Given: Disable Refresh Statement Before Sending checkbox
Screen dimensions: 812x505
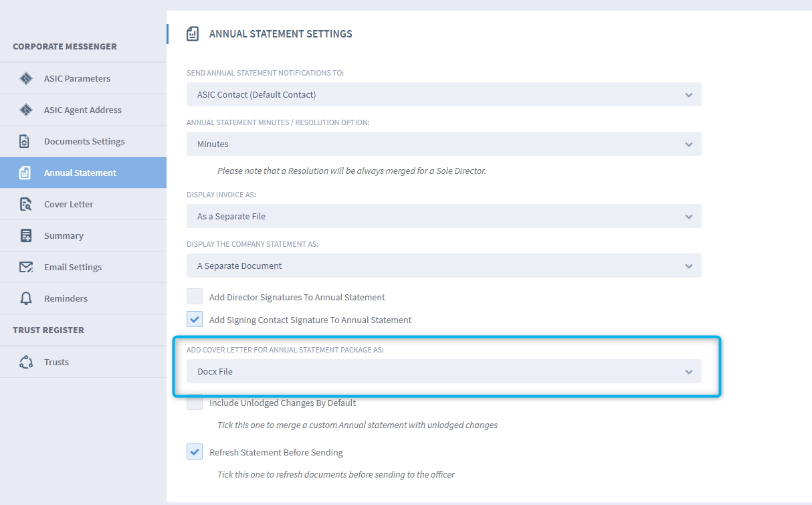Looking at the screenshot, I should [x=195, y=451].
